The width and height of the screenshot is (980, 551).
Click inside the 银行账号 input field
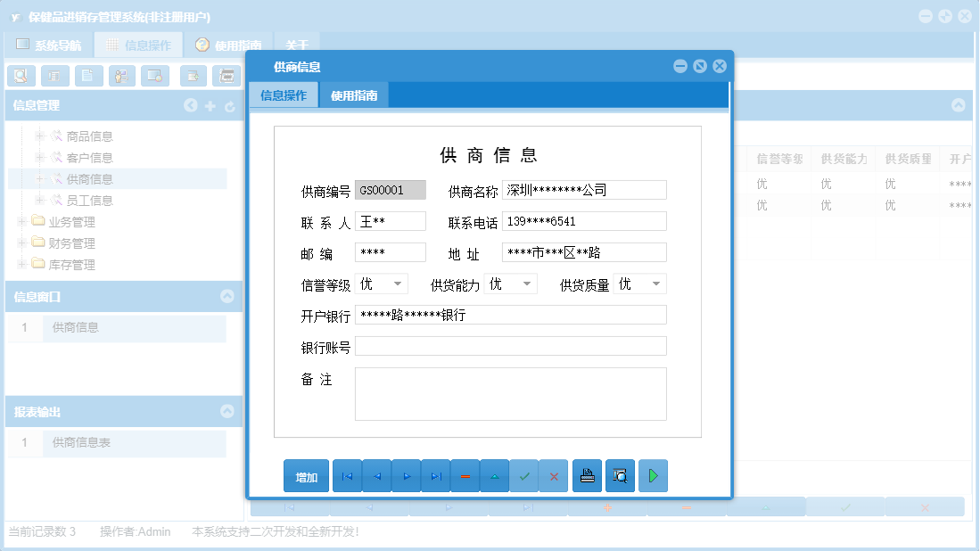click(x=508, y=346)
